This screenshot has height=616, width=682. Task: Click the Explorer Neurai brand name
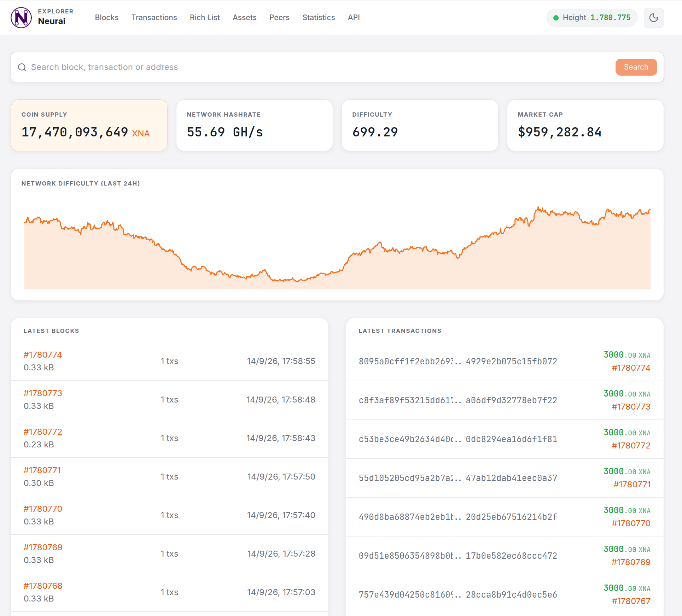[56, 17]
